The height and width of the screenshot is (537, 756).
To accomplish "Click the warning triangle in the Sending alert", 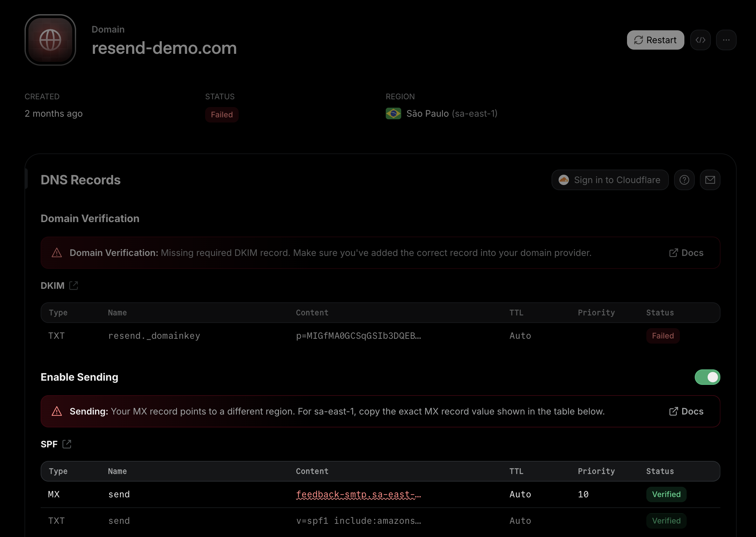I will pos(57,411).
